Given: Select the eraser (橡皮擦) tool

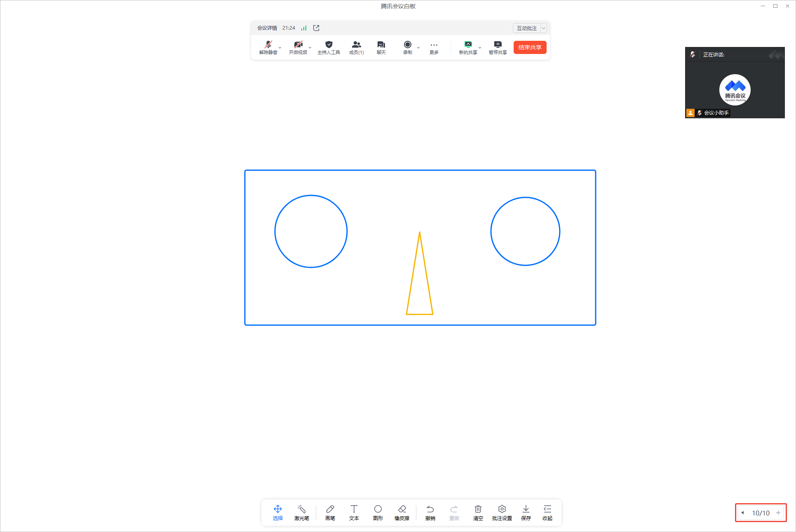Looking at the screenshot, I should [402, 512].
